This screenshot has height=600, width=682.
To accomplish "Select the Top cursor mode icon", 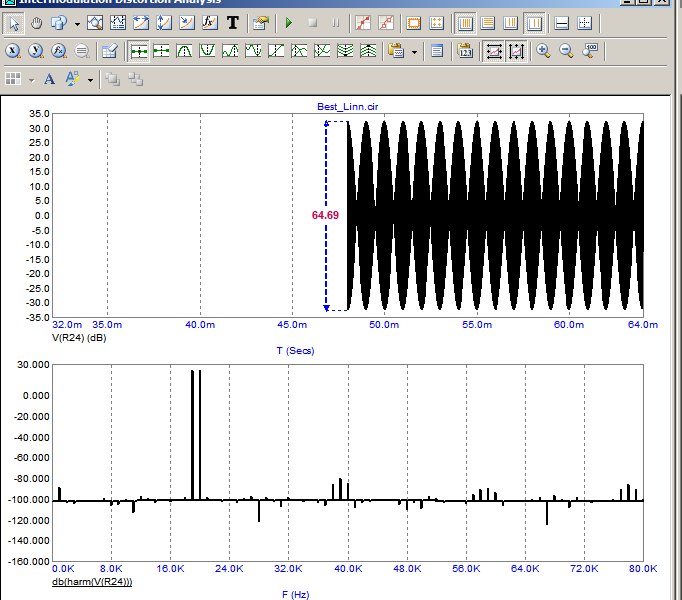I will [299, 51].
